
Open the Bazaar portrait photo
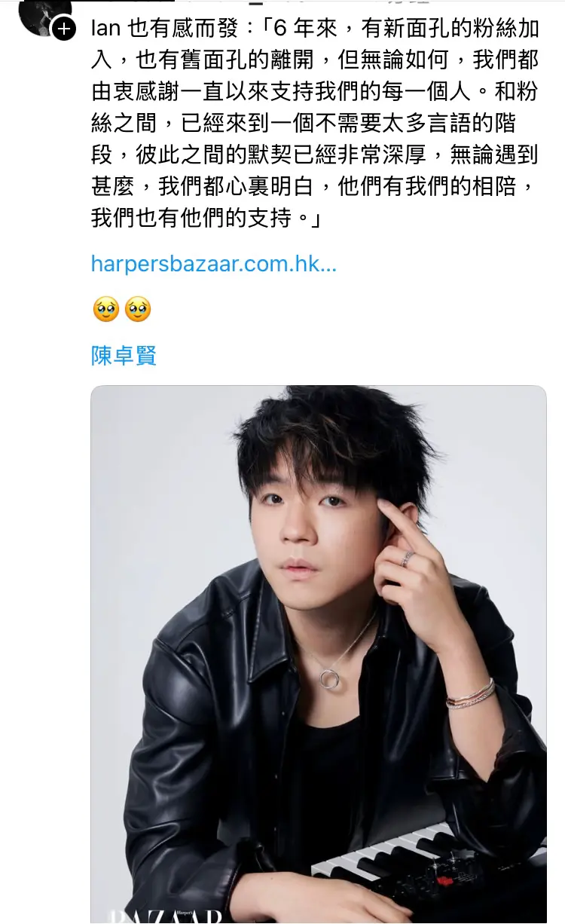coord(319,654)
